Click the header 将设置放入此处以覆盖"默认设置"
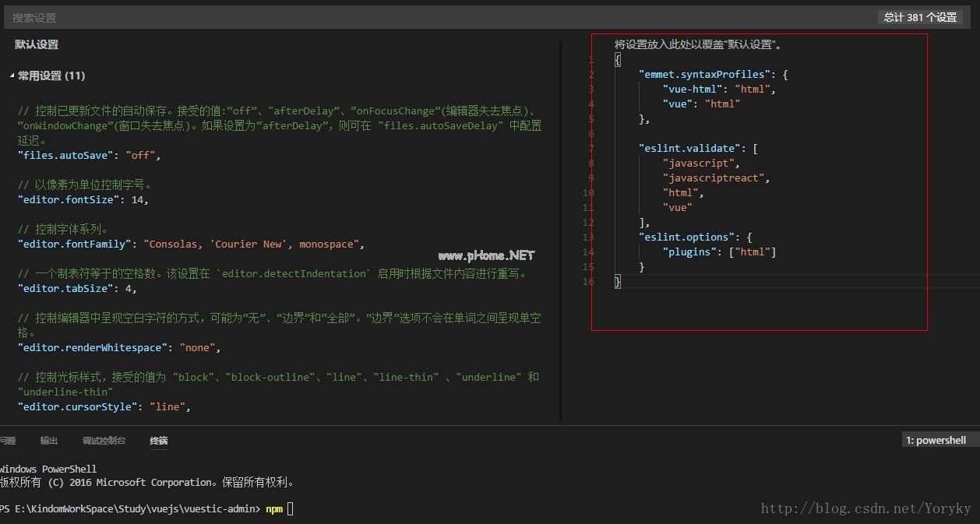Screen dimensions: 980x524 (698, 44)
